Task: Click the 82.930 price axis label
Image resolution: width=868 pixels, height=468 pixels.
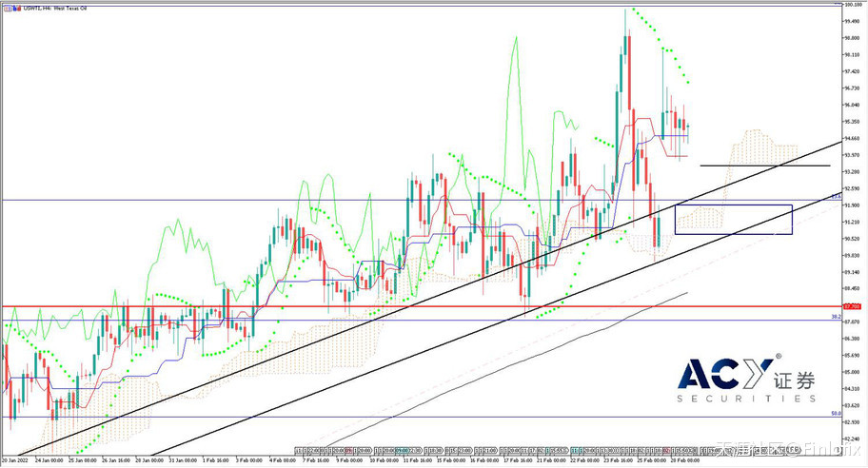Action: coord(852,422)
